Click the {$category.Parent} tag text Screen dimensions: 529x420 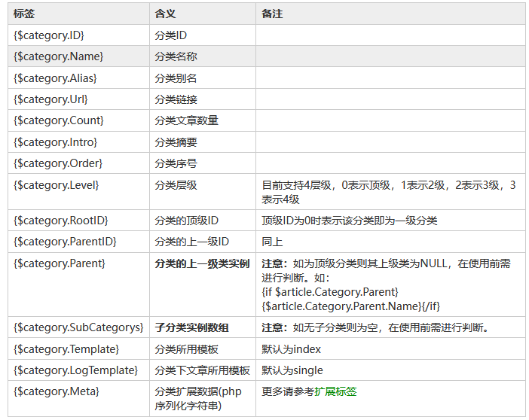pyautogui.click(x=60, y=263)
